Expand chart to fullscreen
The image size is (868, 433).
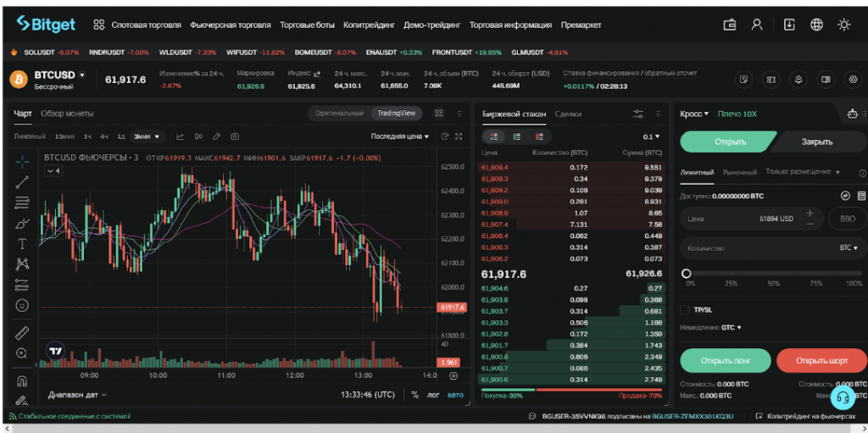coord(459,136)
